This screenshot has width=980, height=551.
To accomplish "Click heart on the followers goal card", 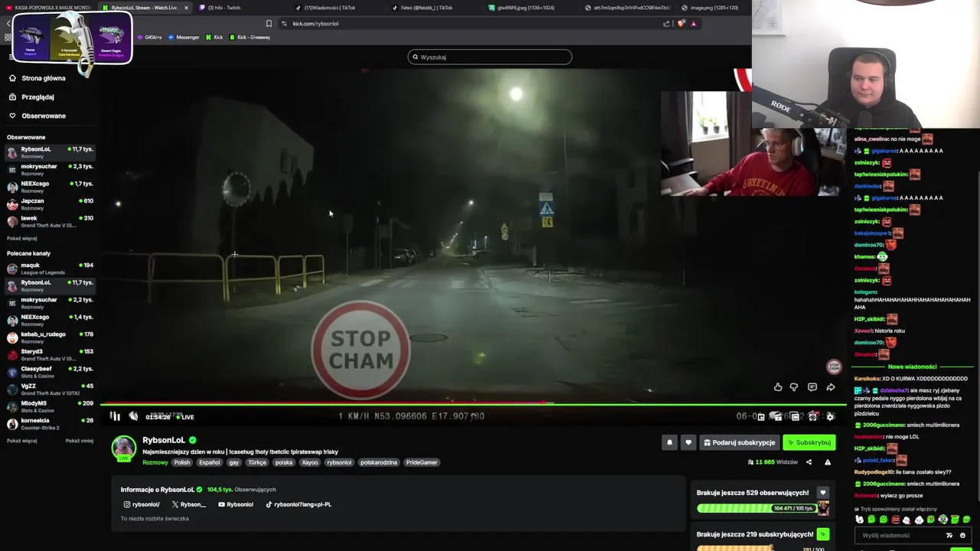I will tap(823, 493).
